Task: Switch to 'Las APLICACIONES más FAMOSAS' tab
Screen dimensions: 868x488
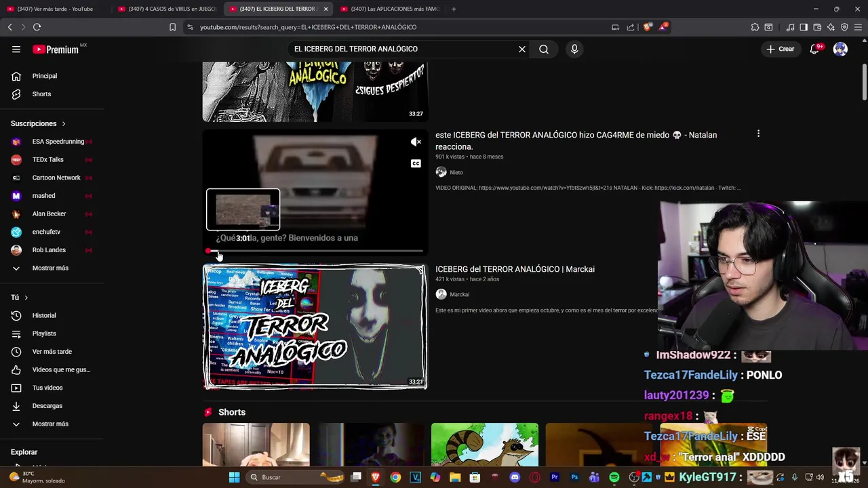Action: point(389,9)
